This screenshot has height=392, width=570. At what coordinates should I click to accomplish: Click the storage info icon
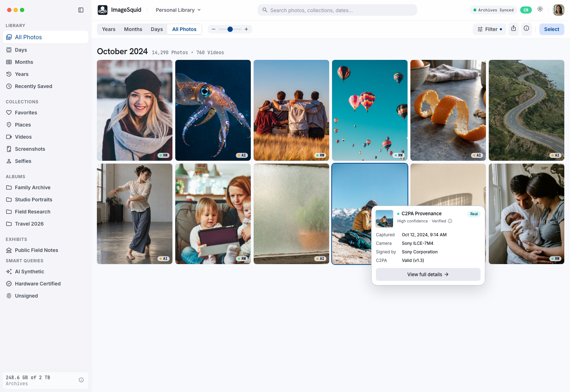coord(81,380)
